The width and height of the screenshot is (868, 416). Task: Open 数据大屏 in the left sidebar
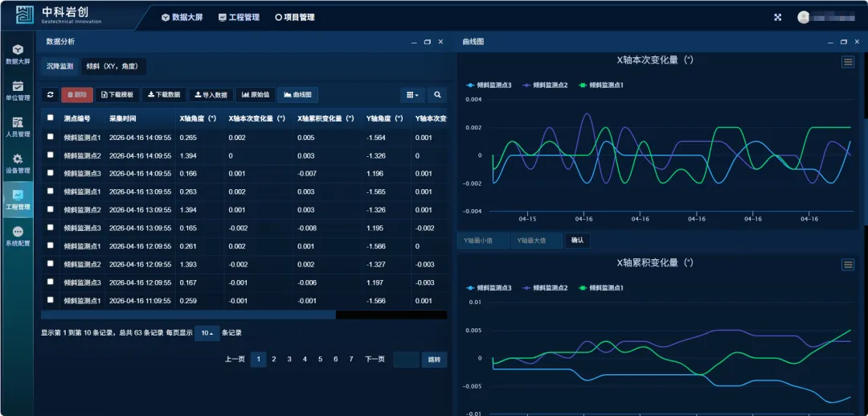[18, 55]
